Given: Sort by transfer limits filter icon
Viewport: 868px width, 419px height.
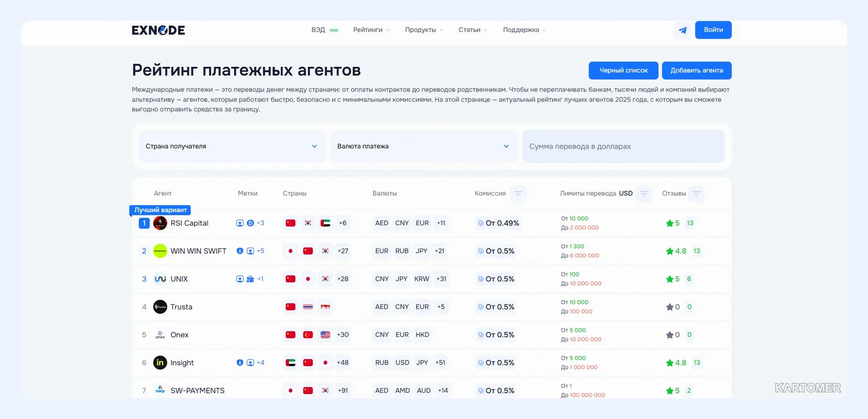Looking at the screenshot, I should (x=644, y=194).
